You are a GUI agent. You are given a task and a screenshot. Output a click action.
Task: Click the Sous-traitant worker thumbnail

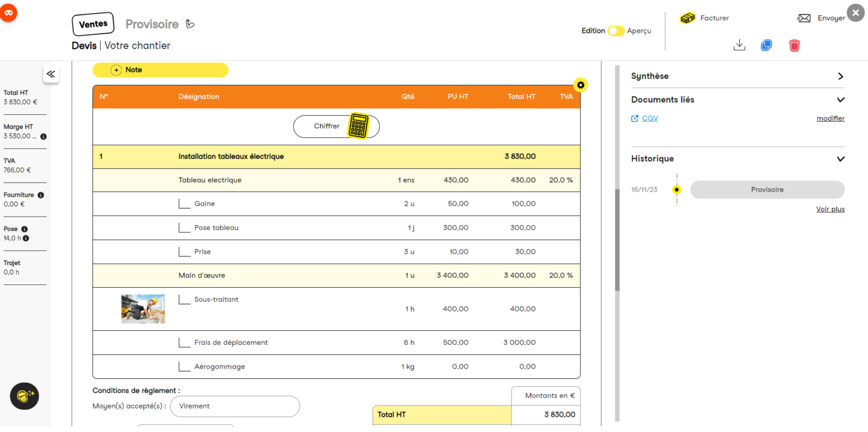[143, 309]
